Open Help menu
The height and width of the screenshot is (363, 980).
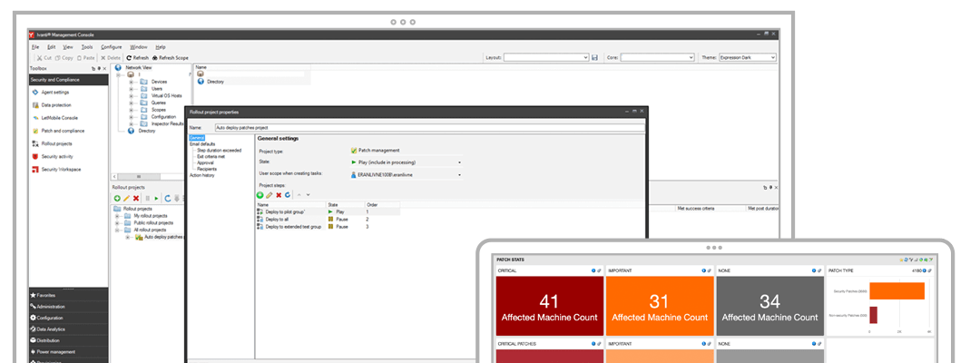click(161, 47)
